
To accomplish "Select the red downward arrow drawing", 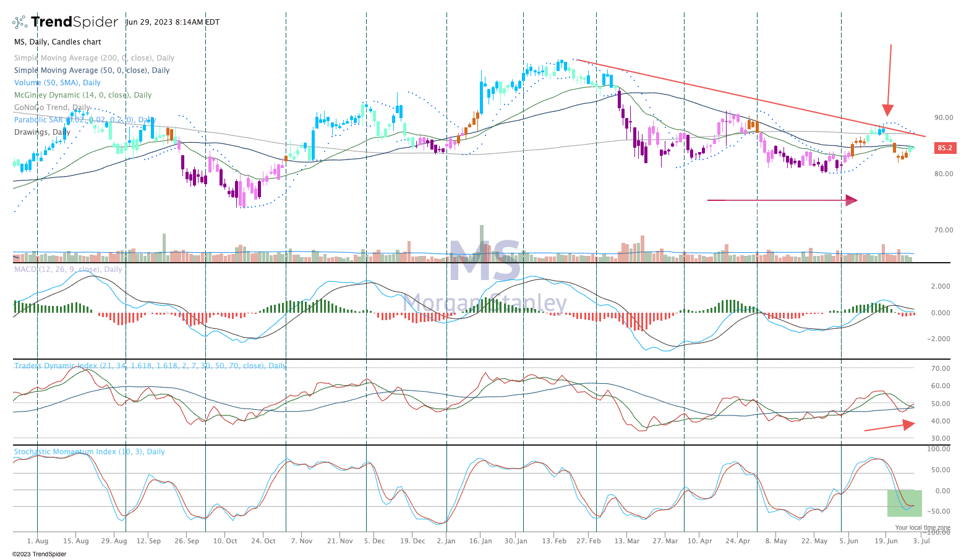I will (x=889, y=80).
